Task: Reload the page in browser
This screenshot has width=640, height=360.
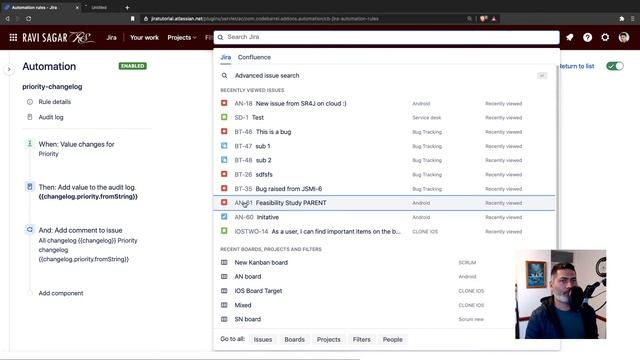Action: coord(29,19)
